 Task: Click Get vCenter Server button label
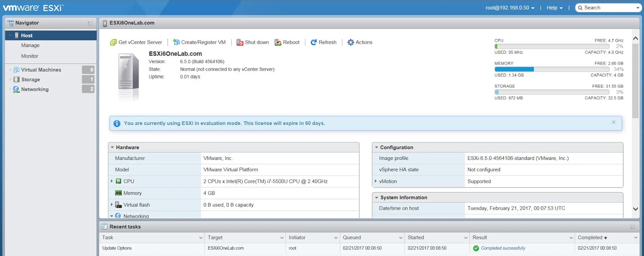[x=140, y=42]
